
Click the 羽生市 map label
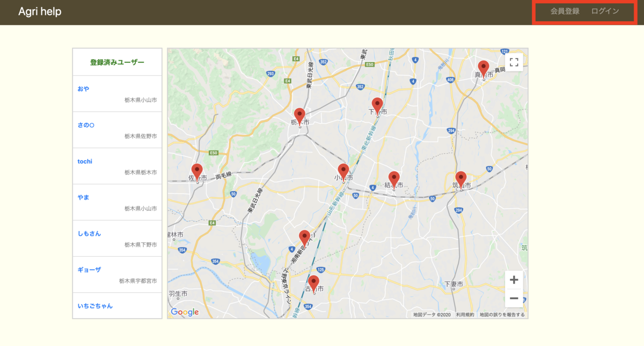coord(178,294)
